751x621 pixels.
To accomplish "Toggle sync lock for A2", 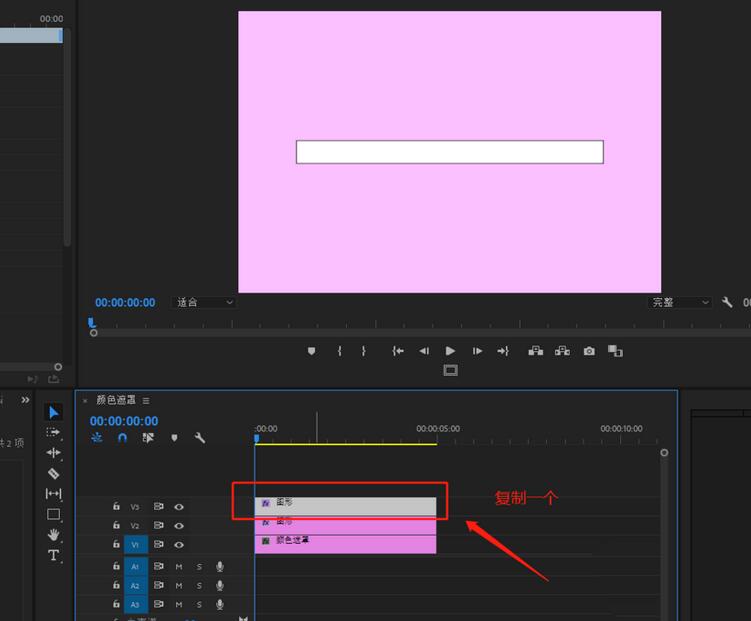I will point(159,585).
